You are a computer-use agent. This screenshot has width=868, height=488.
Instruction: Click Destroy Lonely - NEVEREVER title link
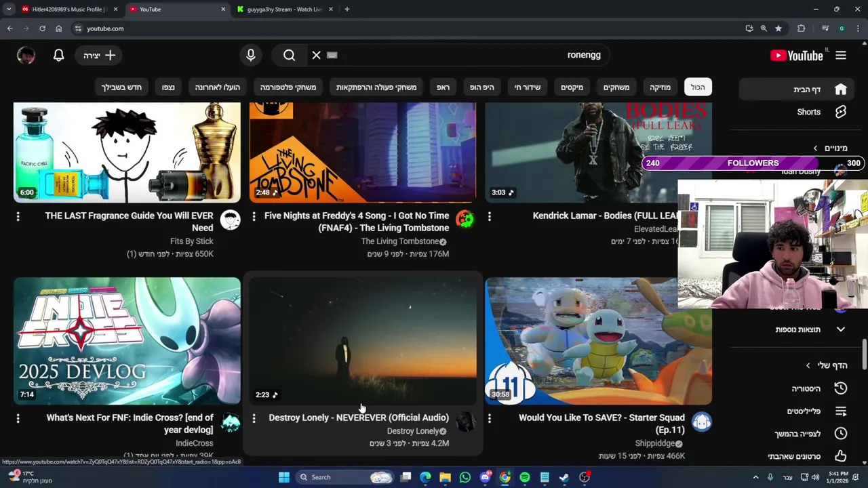359,418
